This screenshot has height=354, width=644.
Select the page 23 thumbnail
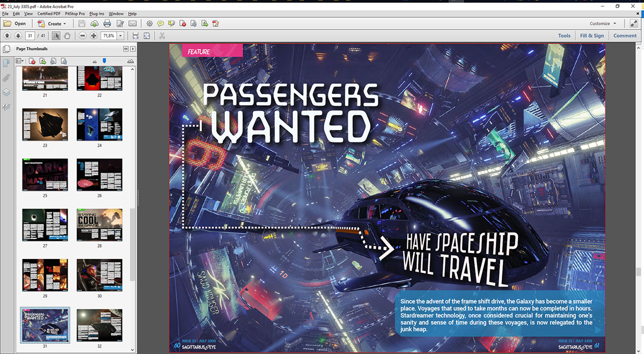(x=45, y=125)
